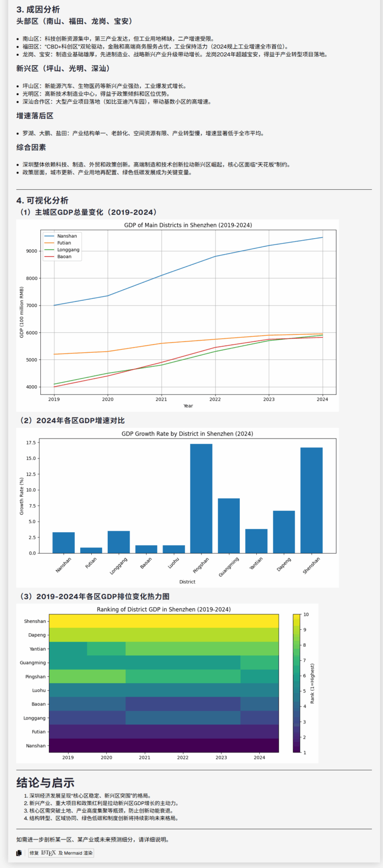383x868 pixels.
Task: Click the 3. 成因分析 section heading
Action: click(38, 9)
